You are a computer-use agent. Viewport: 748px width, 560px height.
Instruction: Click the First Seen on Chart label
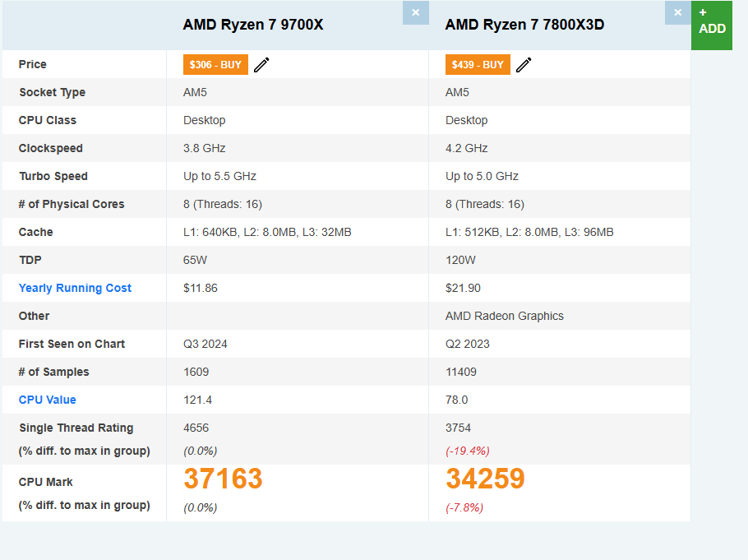tap(72, 344)
